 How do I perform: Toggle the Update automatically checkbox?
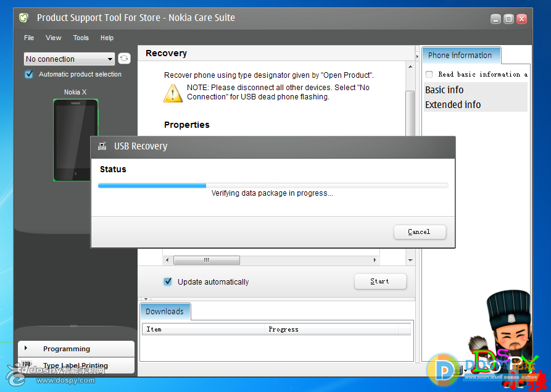coord(168,281)
